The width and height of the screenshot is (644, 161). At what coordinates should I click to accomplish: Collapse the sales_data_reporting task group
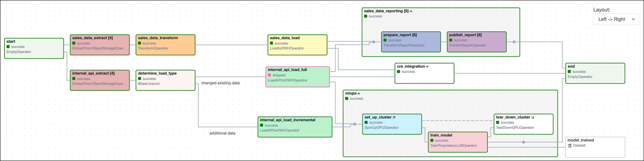pyautogui.click(x=411, y=11)
